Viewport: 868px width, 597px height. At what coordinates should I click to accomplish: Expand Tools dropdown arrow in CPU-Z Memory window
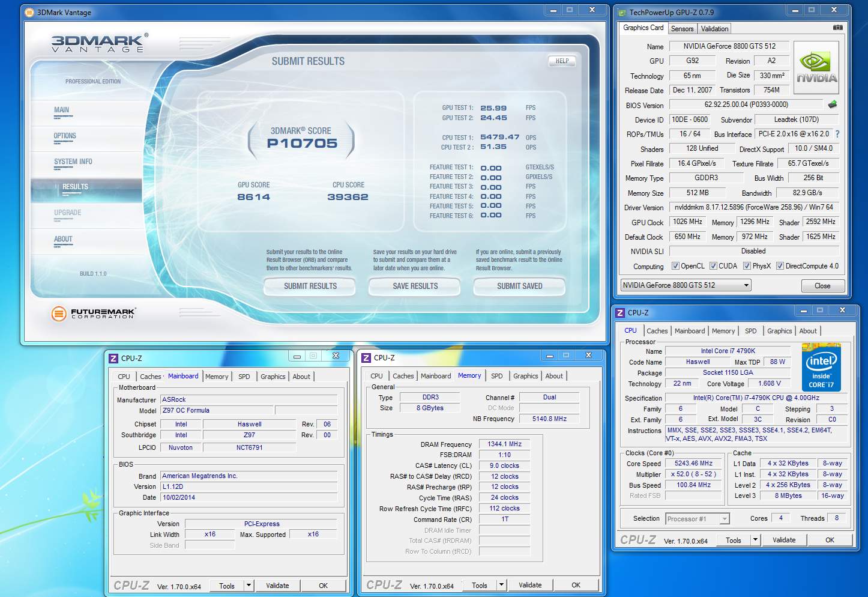501,585
